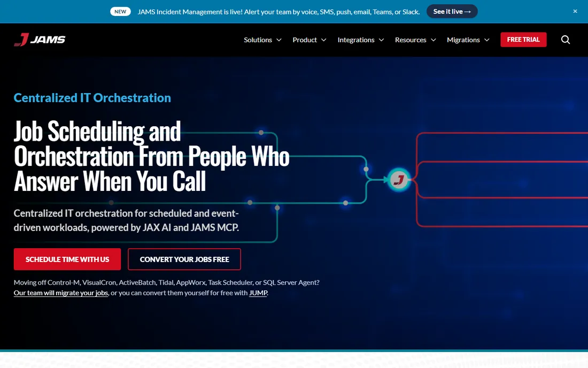This screenshot has height=368, width=588.
Task: Click the FREE TRIAL button
Action: click(523, 40)
